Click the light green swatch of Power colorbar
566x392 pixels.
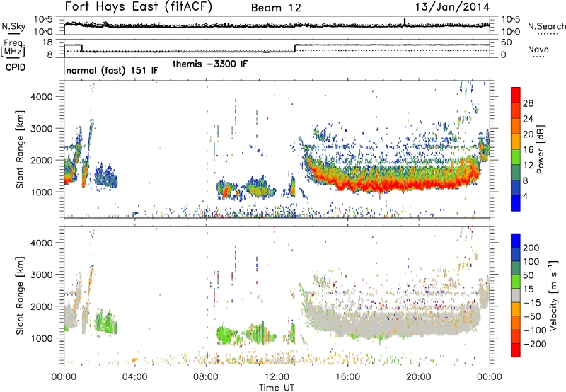pyautogui.click(x=516, y=157)
